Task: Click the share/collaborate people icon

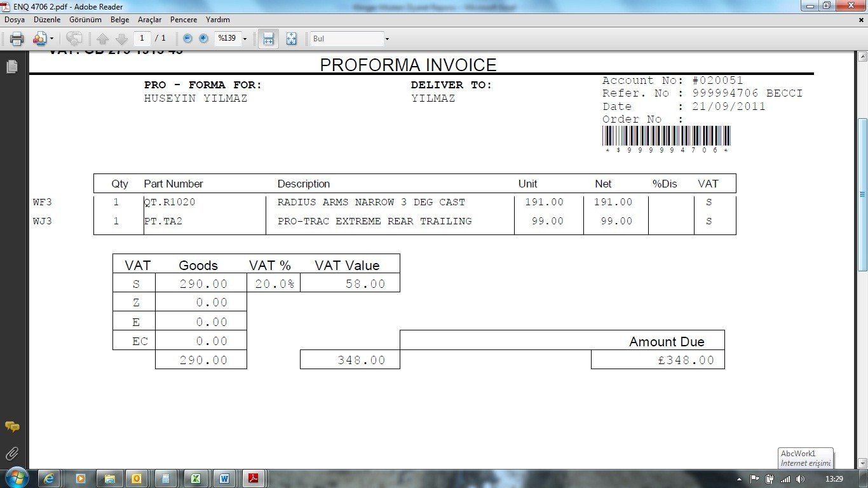Action: tap(40, 39)
